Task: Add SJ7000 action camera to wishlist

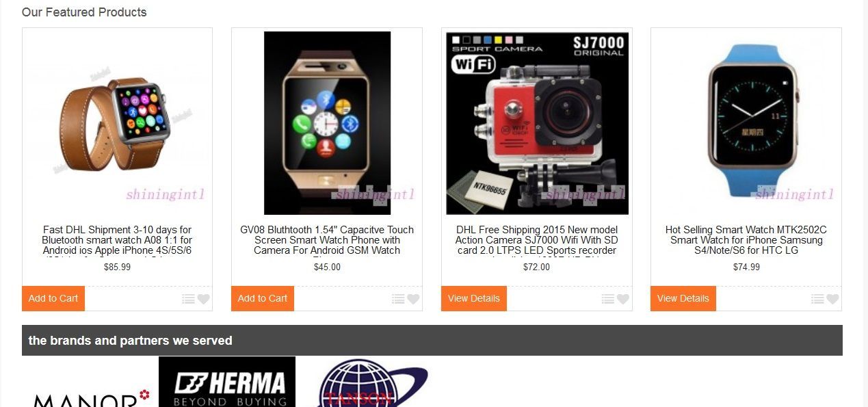Action: pos(622,299)
